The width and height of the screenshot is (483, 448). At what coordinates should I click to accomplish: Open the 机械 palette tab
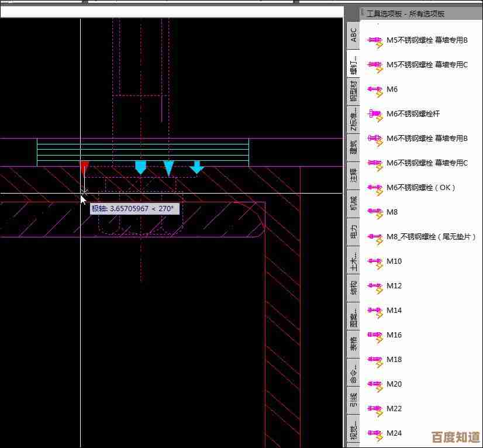pos(353,203)
